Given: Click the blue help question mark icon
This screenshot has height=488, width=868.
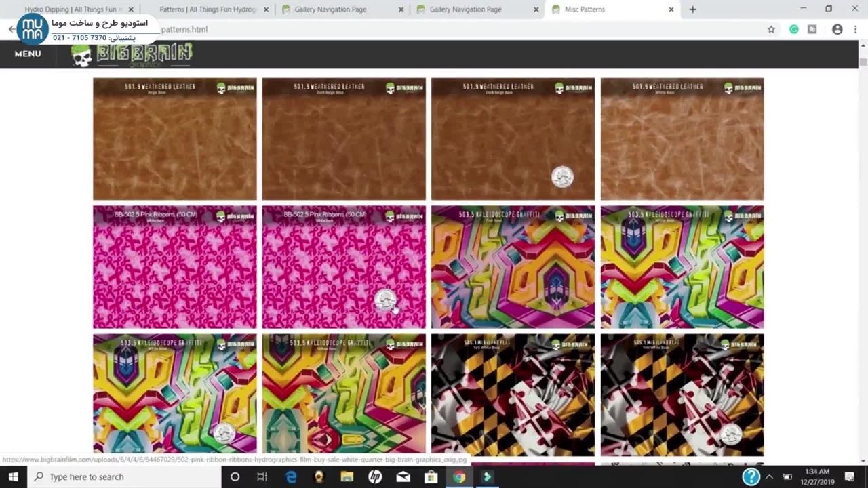Looking at the screenshot, I should pos(751,476).
